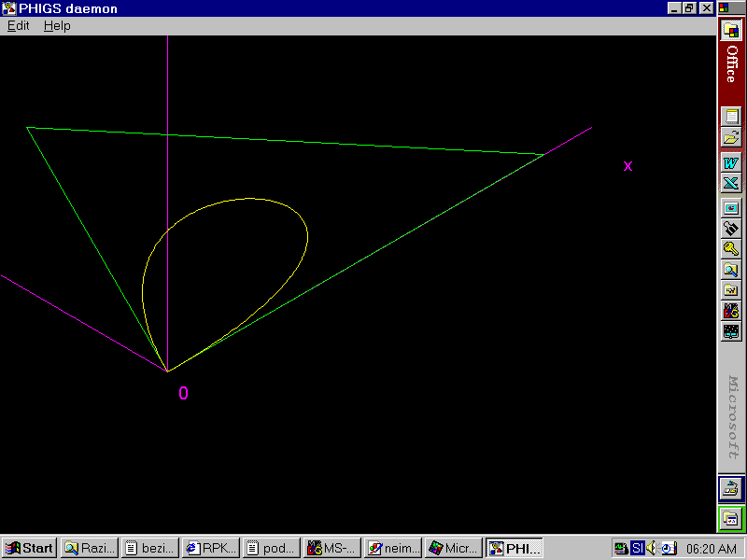This screenshot has width=747, height=560.
Task: Click the speaker volume tray icon
Action: point(652,548)
